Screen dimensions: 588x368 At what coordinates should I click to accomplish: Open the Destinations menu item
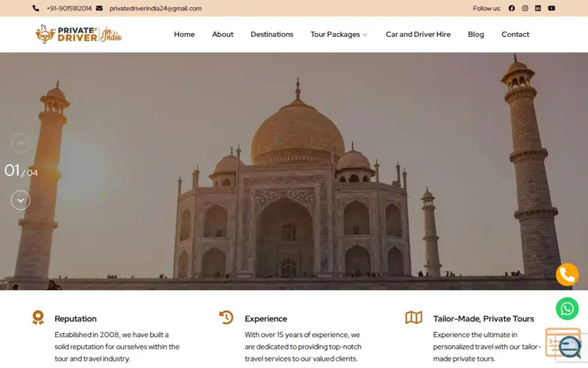coord(272,34)
